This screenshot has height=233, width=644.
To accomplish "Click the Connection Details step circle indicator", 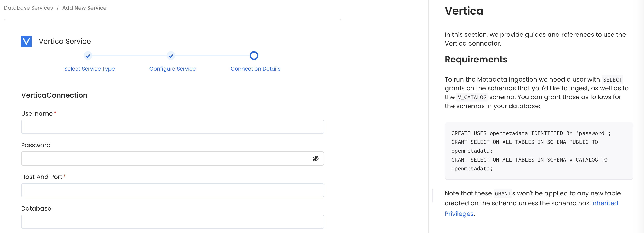I will [254, 55].
